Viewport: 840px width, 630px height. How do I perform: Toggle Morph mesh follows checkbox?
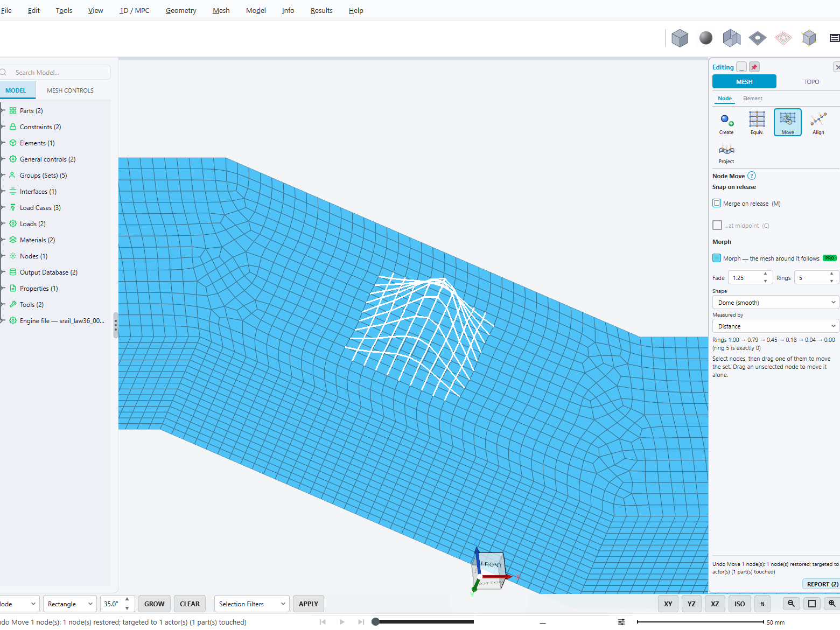[x=717, y=258]
